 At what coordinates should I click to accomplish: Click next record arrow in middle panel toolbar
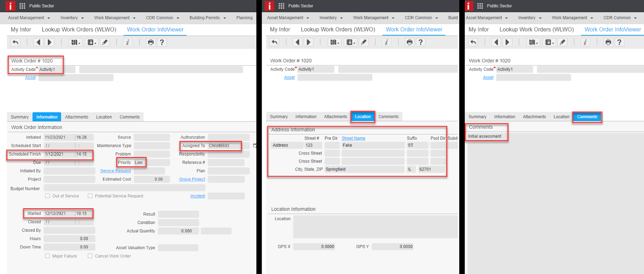point(309,42)
